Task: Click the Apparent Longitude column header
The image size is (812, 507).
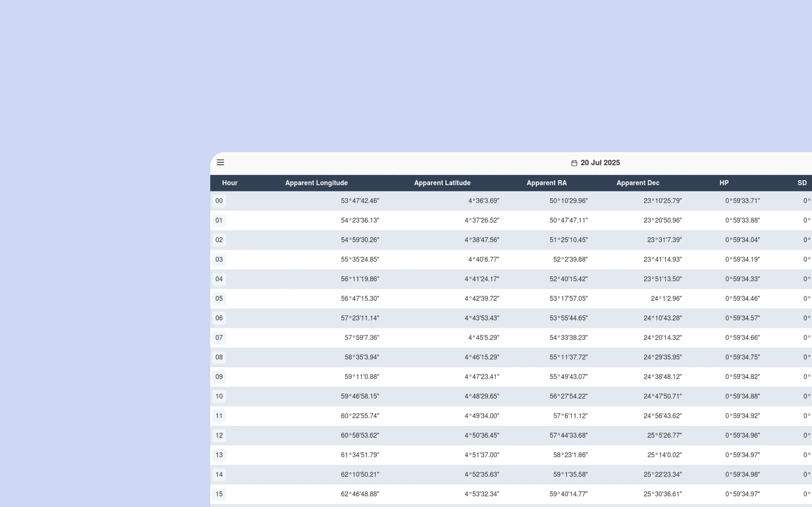Action: (316, 183)
